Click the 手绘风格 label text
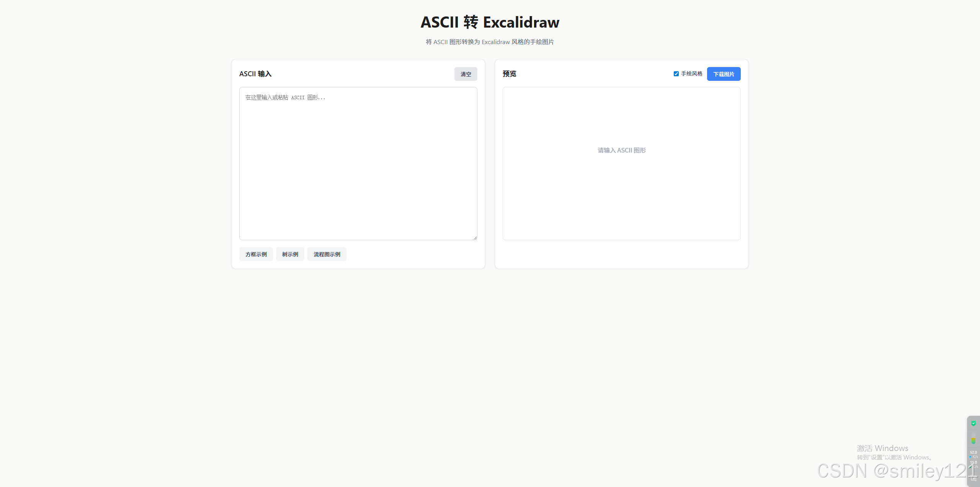Image resolution: width=980 pixels, height=487 pixels. [691, 74]
